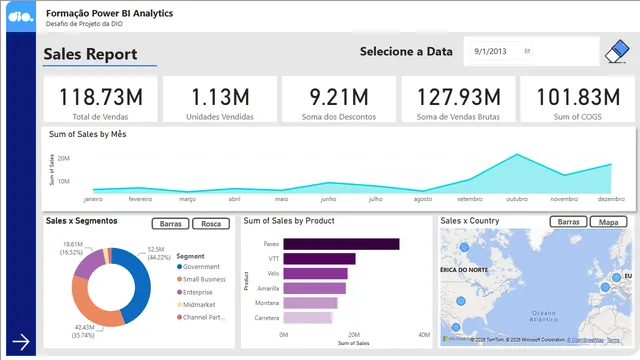Open the Terms link on map

pos(613,340)
